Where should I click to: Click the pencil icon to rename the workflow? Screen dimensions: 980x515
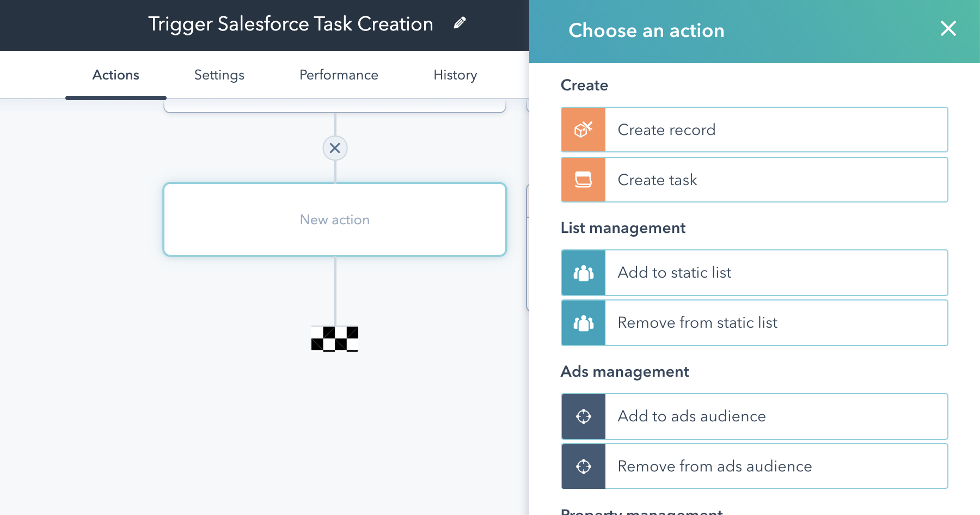459,22
